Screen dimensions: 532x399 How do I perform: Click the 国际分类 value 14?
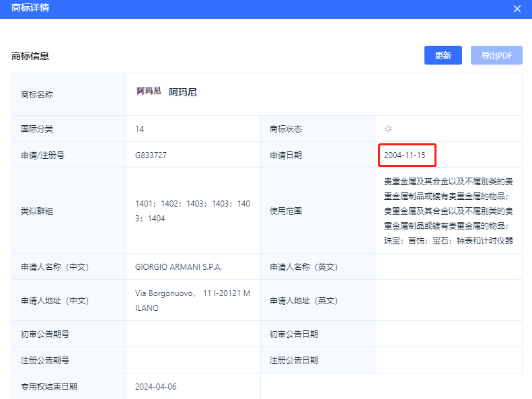(139, 129)
